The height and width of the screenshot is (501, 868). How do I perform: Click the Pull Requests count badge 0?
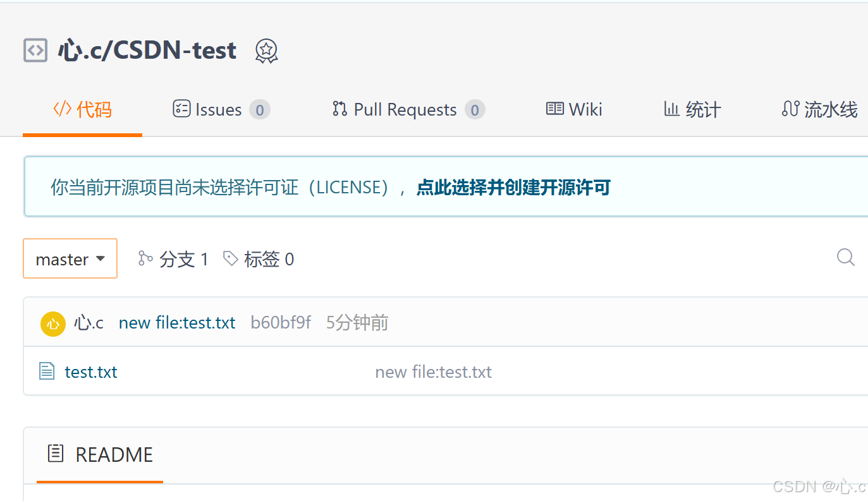point(475,110)
